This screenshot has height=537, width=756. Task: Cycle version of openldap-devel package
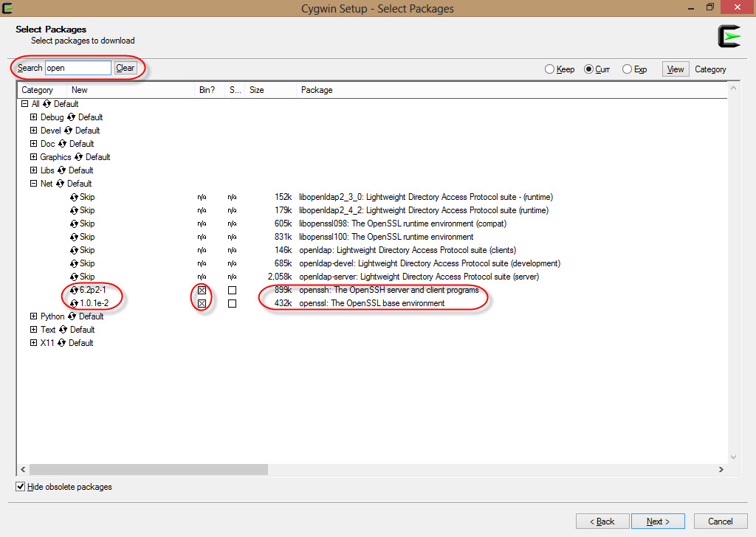click(74, 263)
